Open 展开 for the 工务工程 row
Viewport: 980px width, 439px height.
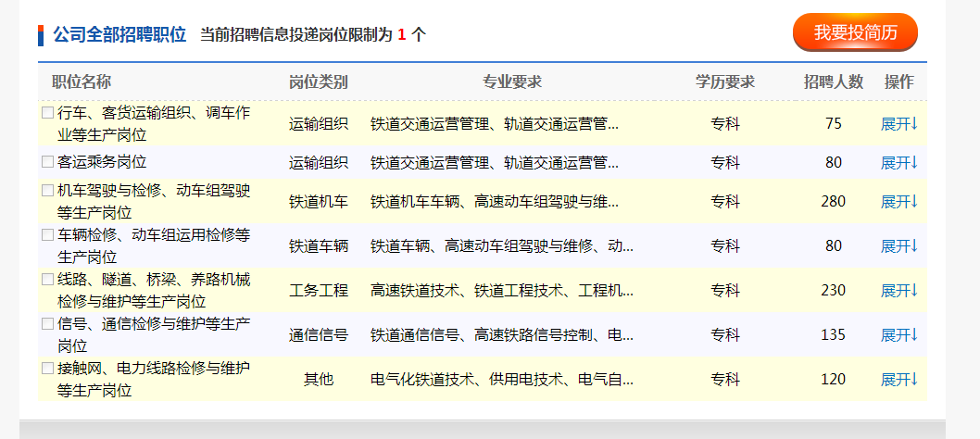coord(898,291)
